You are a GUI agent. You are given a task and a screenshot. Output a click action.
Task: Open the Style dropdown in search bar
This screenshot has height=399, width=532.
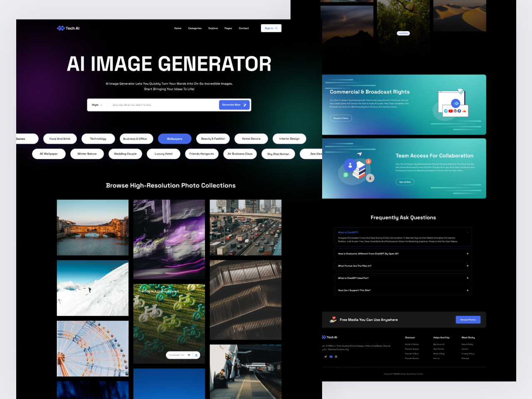click(97, 105)
